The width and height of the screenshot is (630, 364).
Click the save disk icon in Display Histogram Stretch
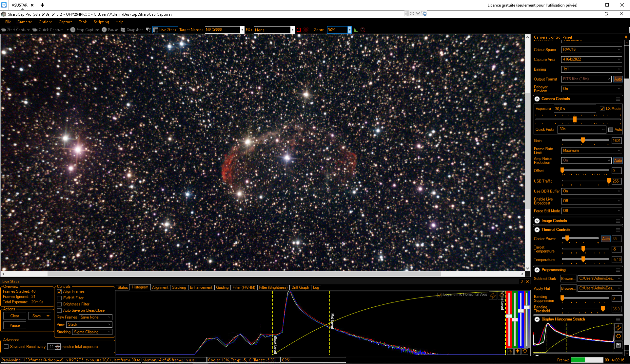[x=618, y=345]
